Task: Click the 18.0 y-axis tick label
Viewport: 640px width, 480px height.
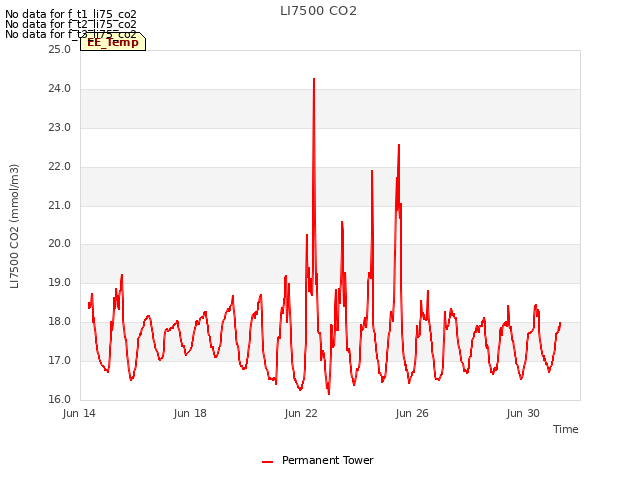Action: click(60, 322)
